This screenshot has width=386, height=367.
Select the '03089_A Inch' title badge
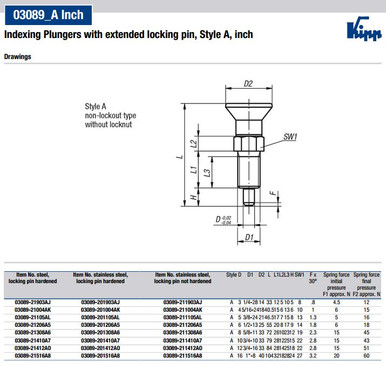[x=48, y=15]
